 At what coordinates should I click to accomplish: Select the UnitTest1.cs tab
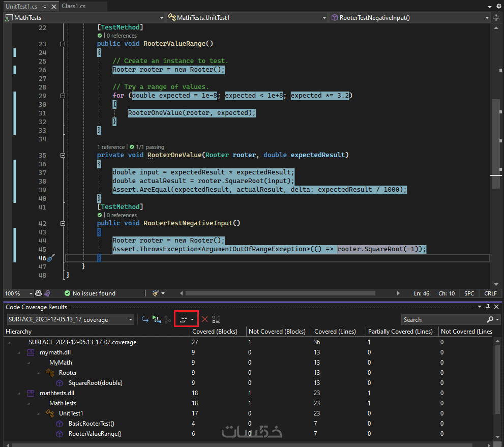click(x=21, y=6)
